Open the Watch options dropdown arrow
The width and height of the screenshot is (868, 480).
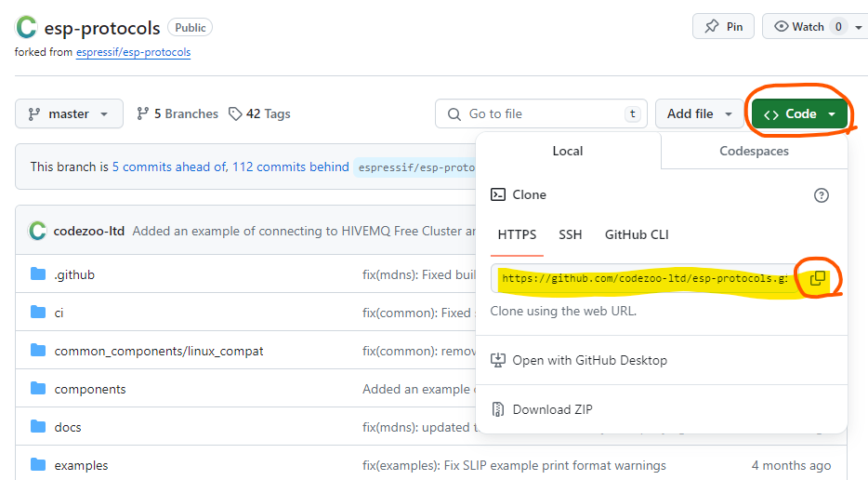tap(859, 27)
